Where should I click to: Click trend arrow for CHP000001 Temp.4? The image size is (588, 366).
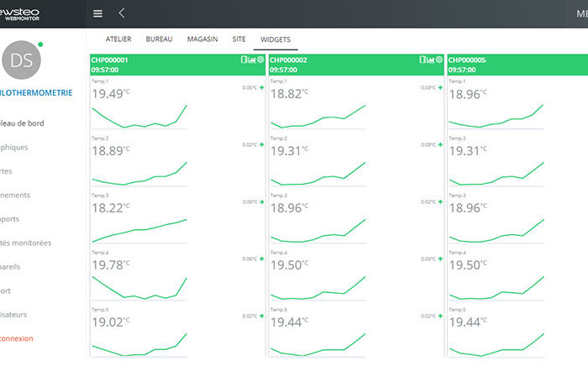click(262, 259)
